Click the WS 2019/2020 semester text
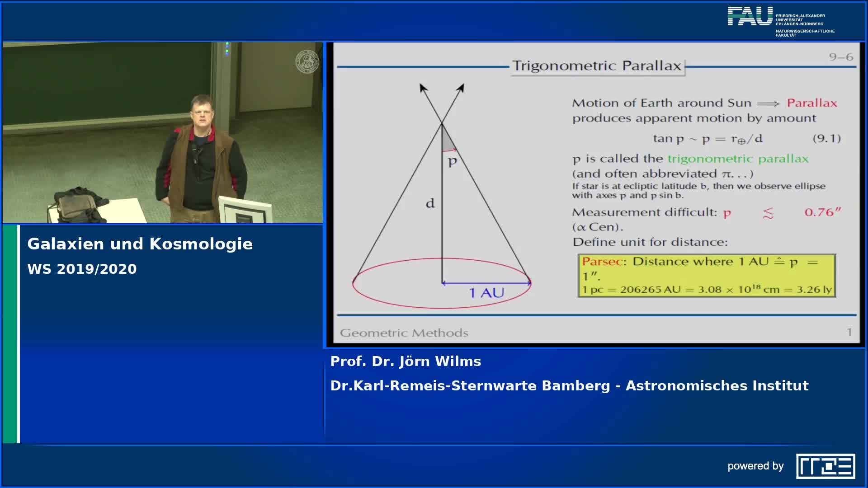This screenshot has width=868, height=488. 82,269
